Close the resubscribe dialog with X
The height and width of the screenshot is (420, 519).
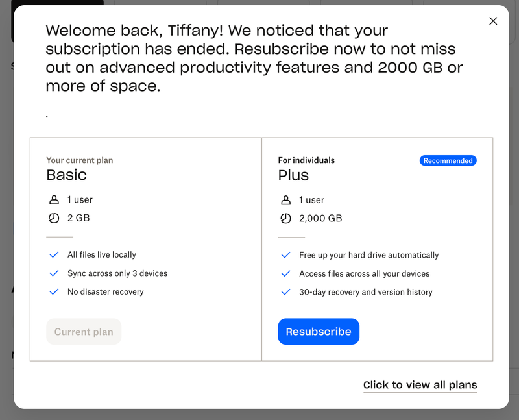(x=493, y=21)
